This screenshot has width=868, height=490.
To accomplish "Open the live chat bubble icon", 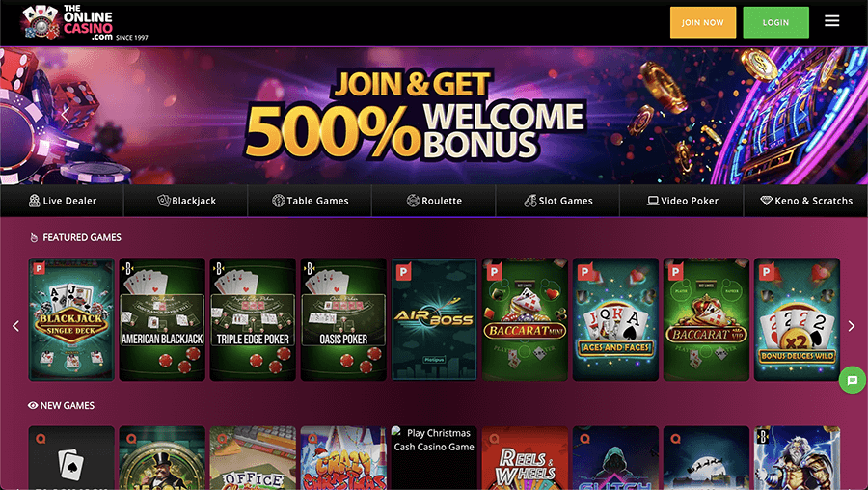I will click(853, 380).
